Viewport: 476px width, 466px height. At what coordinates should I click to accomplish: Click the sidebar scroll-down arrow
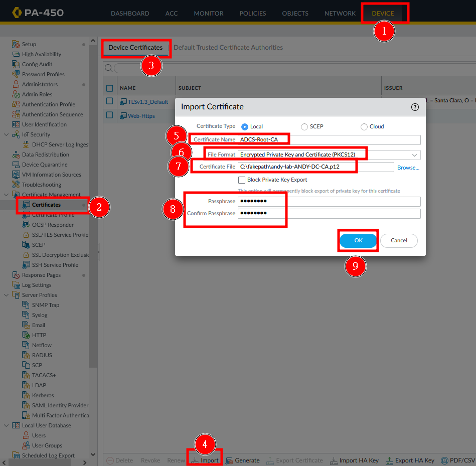pyautogui.click(x=93, y=454)
